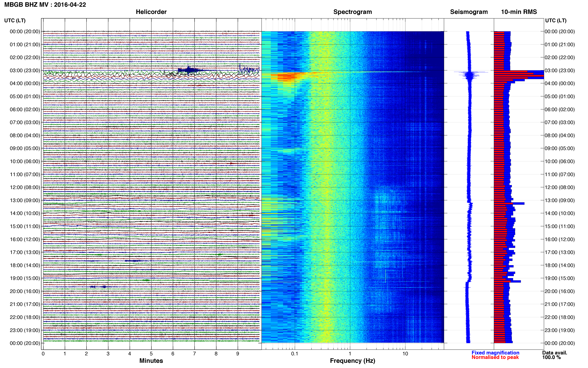Click helicorder time label "10:00 (06:00)"
The height and width of the screenshot is (368, 588).
pos(25,161)
